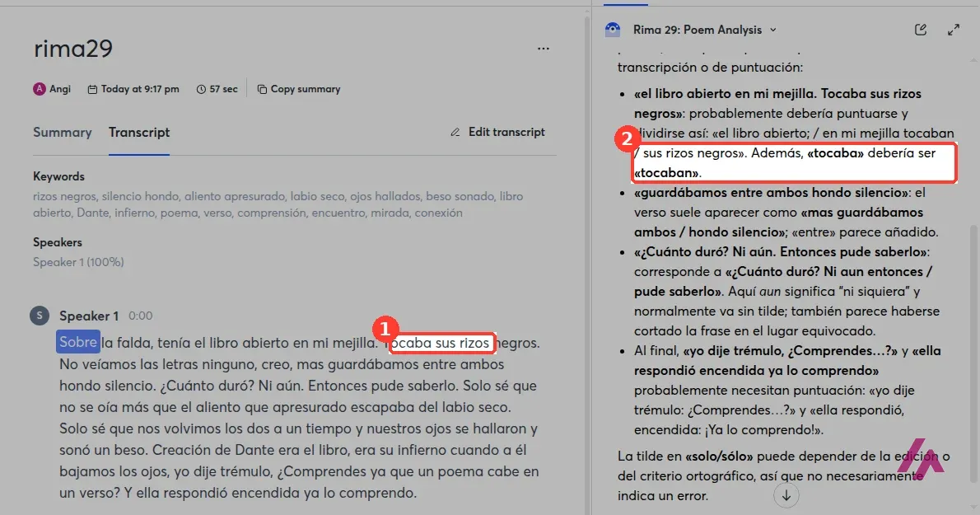
Task: Click Edit transcript
Action: 497,132
